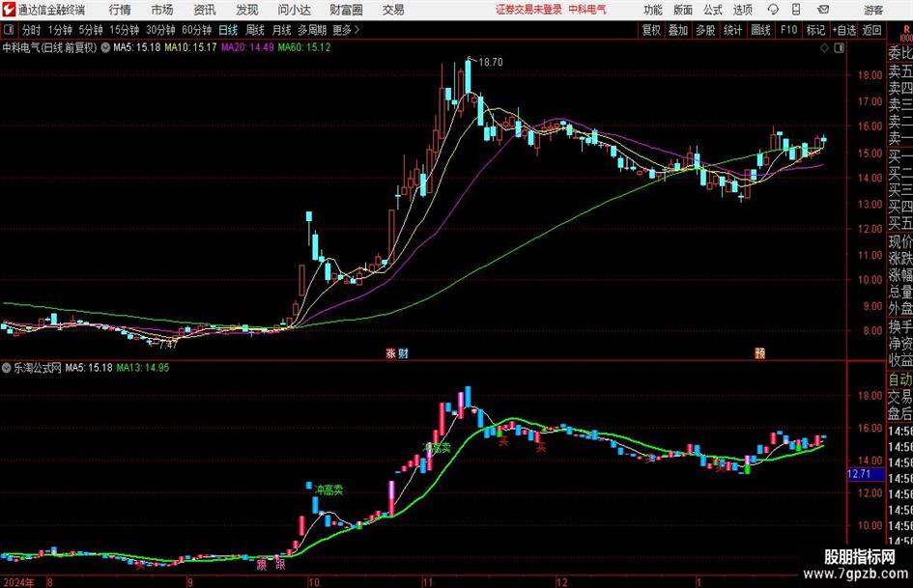Open 多周期 multi-period view
Screen dimensions: 913x588
[312, 30]
